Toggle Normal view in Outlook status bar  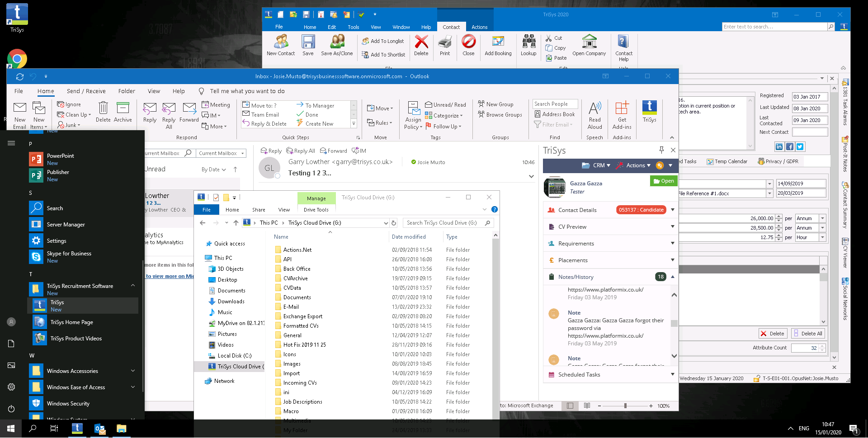570,405
